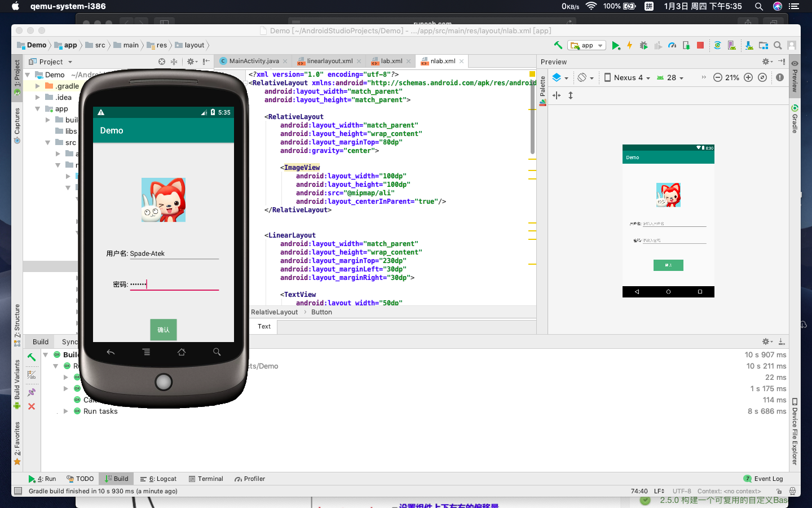This screenshot has height=508, width=812.
Task: Switch to lab.xml editor tab
Action: pos(391,61)
